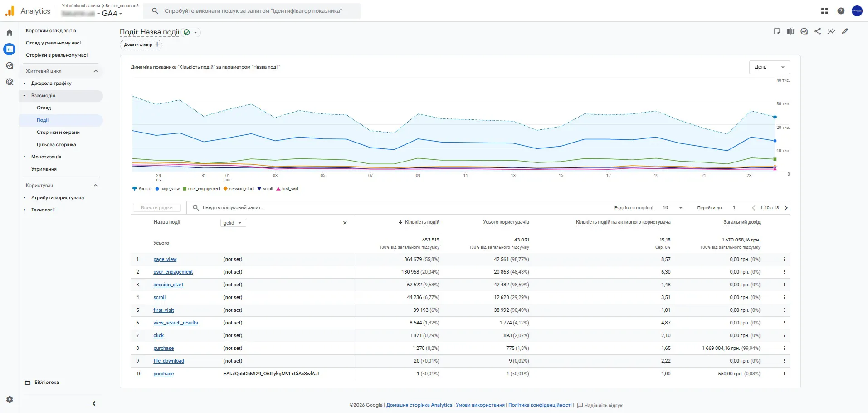Open Admin settings gear icon
This screenshot has width=868, height=413.
click(10, 399)
